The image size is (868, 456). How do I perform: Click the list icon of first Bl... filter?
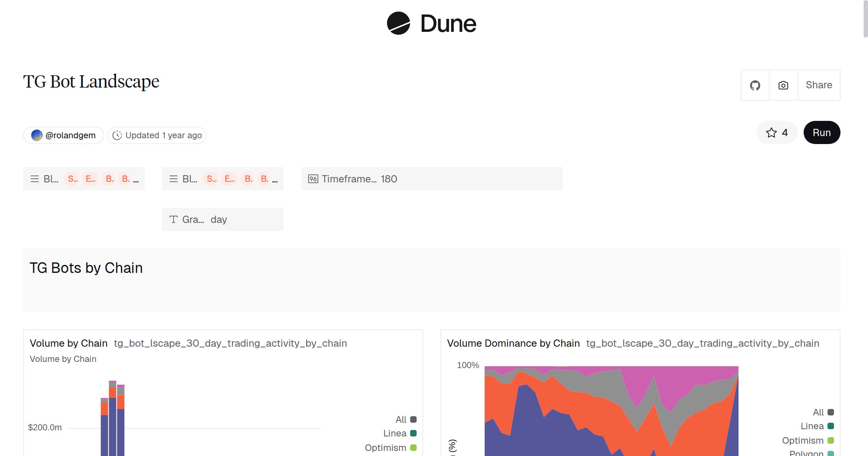pyautogui.click(x=35, y=179)
